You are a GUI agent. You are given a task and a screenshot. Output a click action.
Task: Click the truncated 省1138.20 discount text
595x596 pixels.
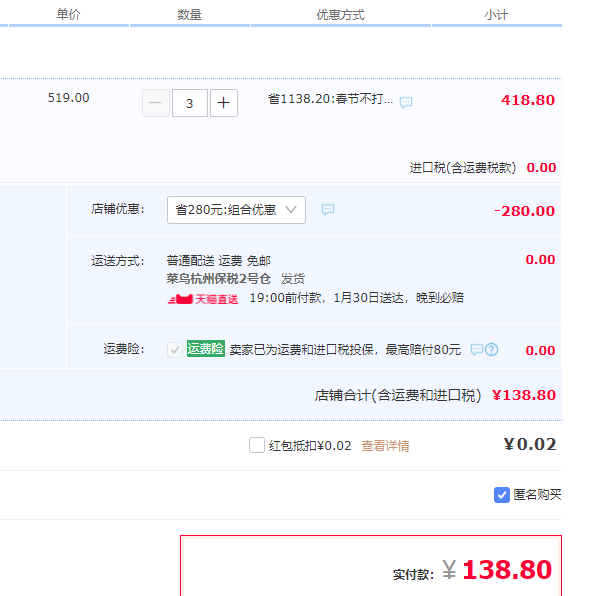point(330,99)
